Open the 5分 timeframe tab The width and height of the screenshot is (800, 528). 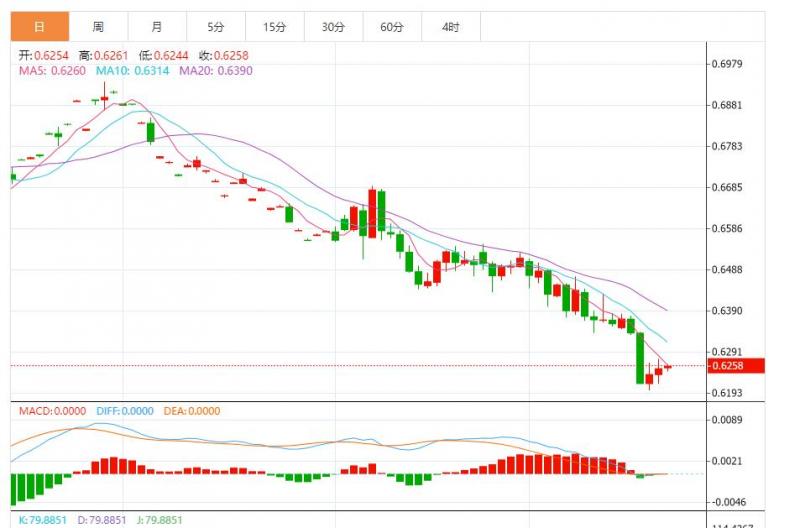point(216,27)
